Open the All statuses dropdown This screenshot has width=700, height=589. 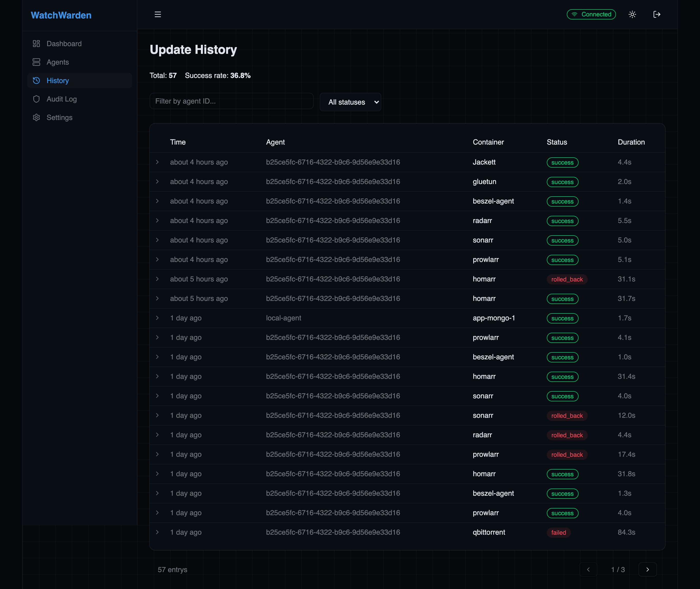[x=350, y=102]
